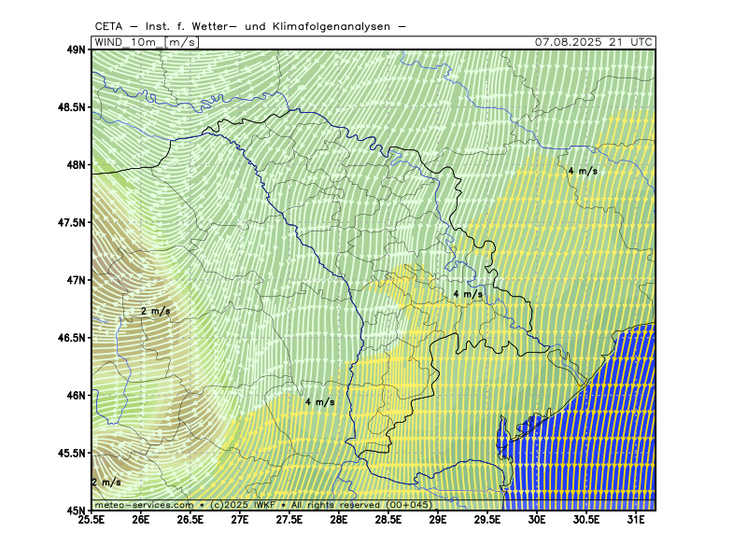The image size is (747, 560).
Task: Click the CETA institute title text
Action: [250, 27]
